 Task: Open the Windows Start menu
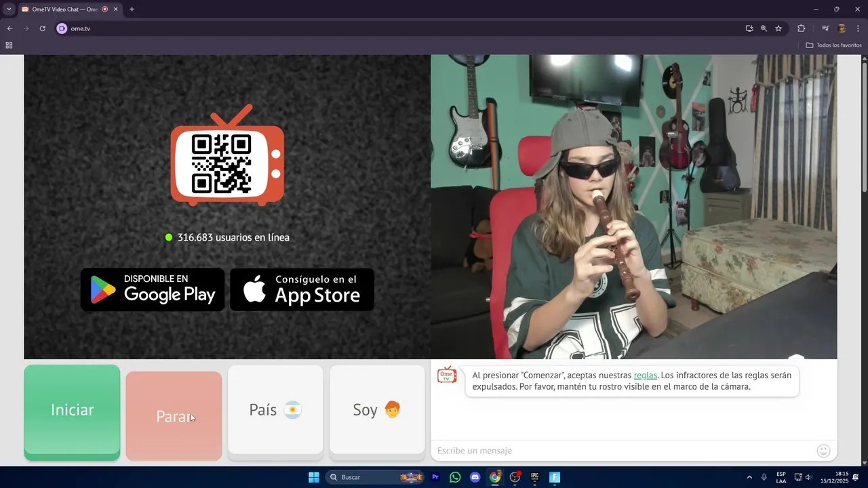click(314, 477)
